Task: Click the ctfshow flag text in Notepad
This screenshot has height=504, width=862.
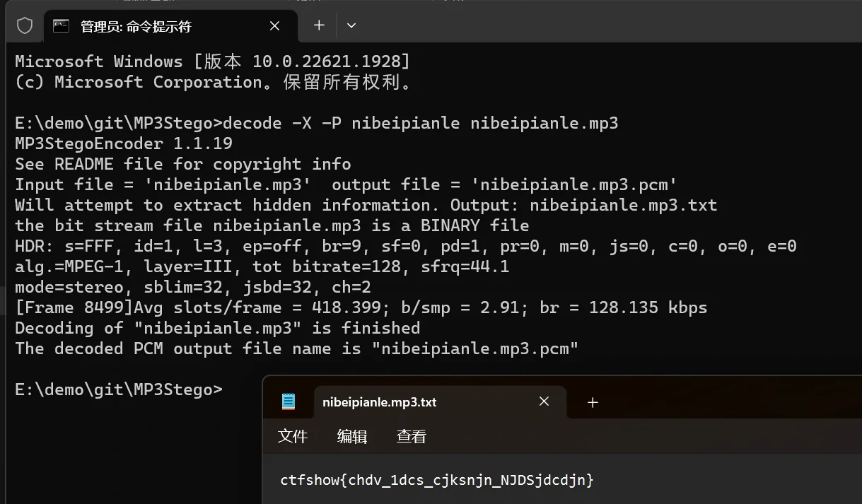Action: coord(437,480)
